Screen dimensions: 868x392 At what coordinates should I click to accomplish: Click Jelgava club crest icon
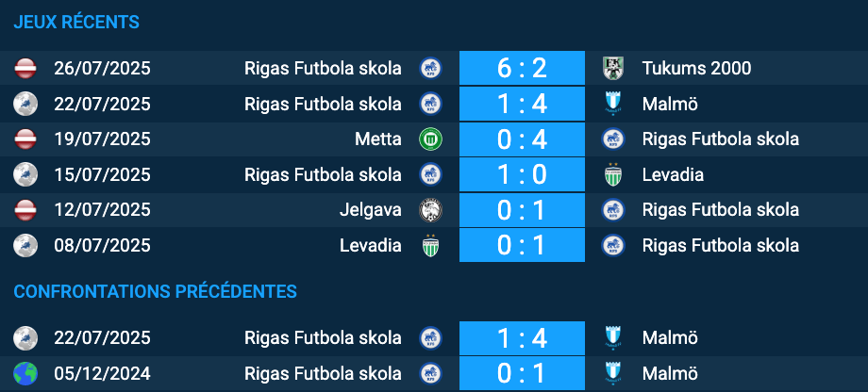tap(430, 209)
